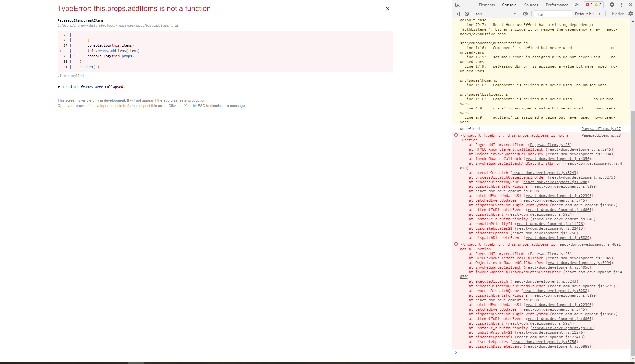This screenshot has height=364, width=635.
Task: Click the first red error icon
Action: [456, 135]
